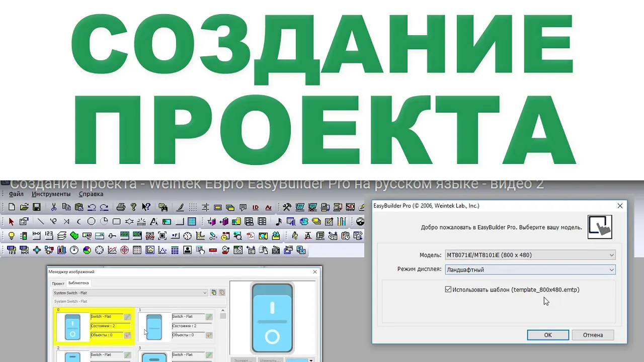The image size is (644, 362).
Task: Click the New project icon
Action: [x=12, y=207]
